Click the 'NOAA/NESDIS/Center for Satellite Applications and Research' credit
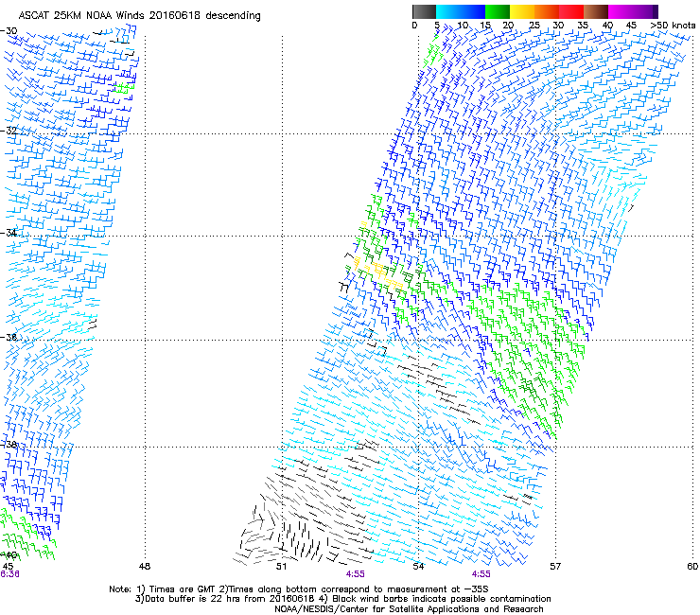 pos(409,609)
